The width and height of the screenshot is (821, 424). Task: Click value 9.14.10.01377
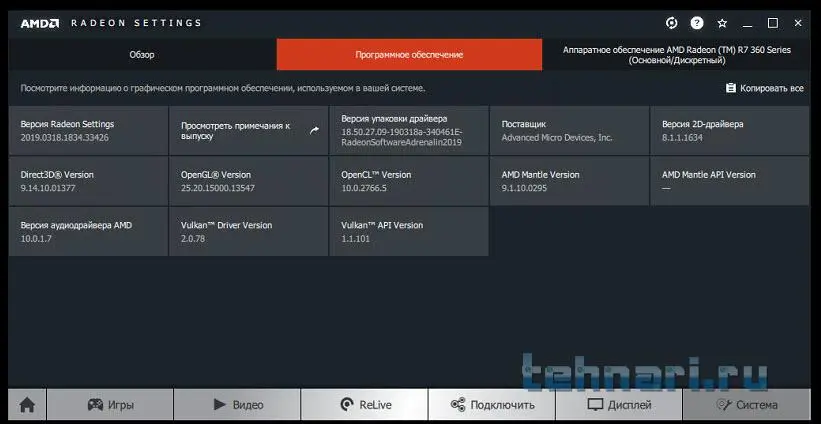coord(48,188)
